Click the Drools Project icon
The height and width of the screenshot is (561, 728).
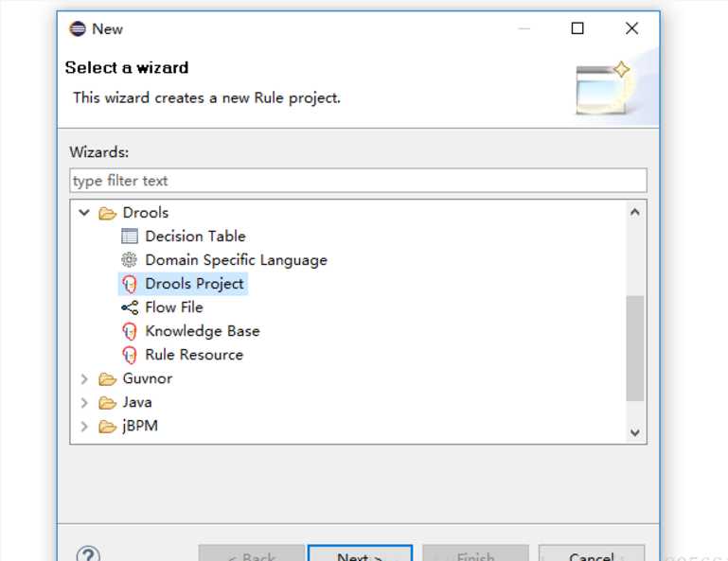pyautogui.click(x=130, y=284)
